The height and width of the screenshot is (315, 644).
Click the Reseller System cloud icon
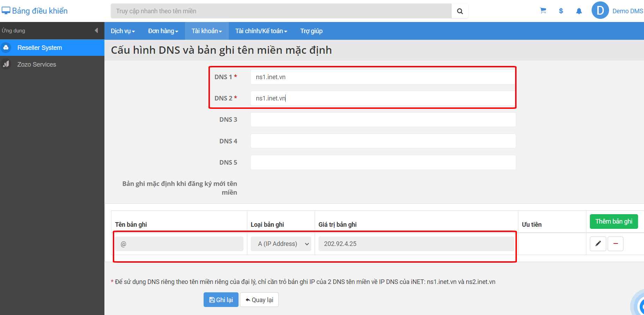coord(6,47)
